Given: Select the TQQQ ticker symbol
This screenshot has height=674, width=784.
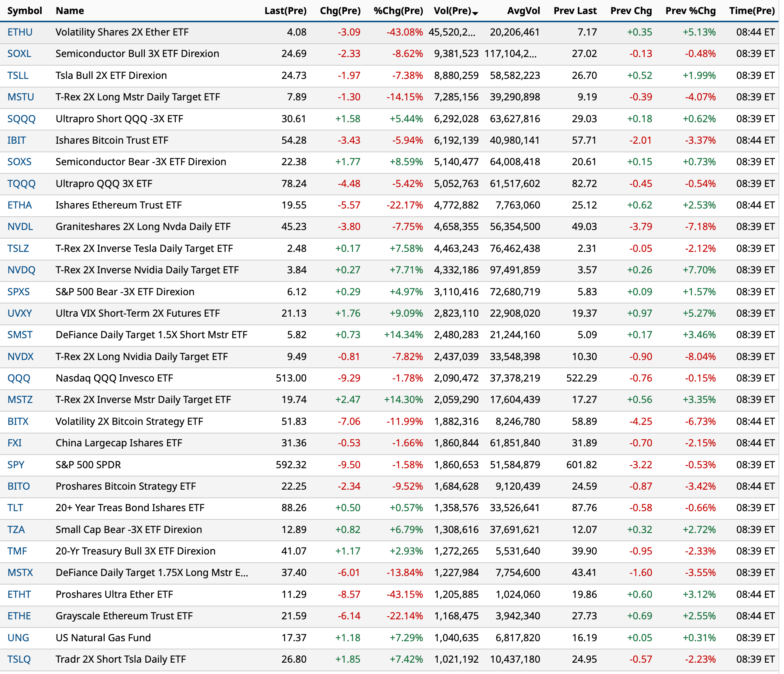Looking at the screenshot, I should (21, 184).
